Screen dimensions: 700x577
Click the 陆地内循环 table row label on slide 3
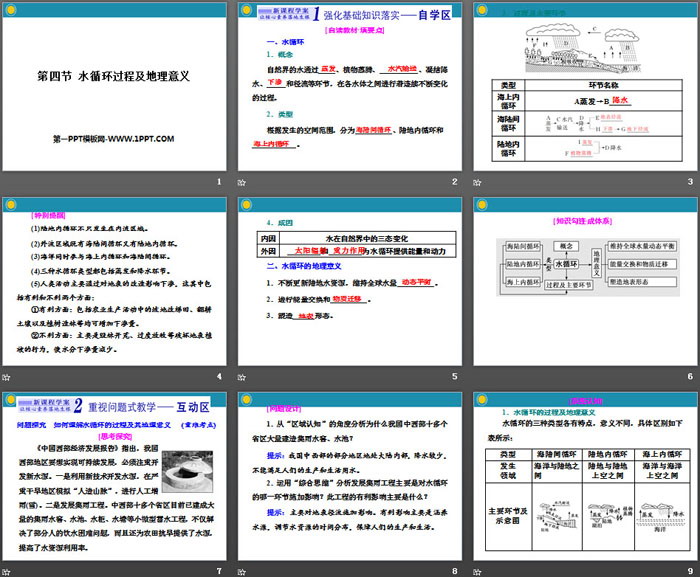(508, 148)
